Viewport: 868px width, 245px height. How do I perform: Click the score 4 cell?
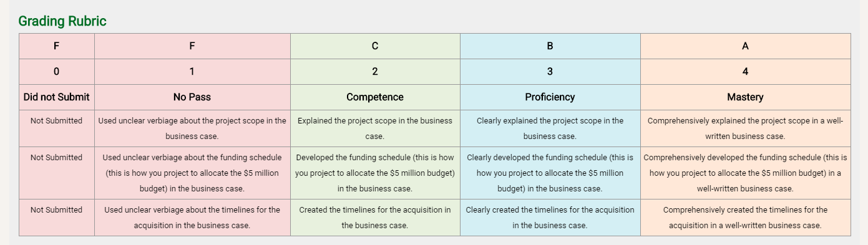pyautogui.click(x=745, y=72)
